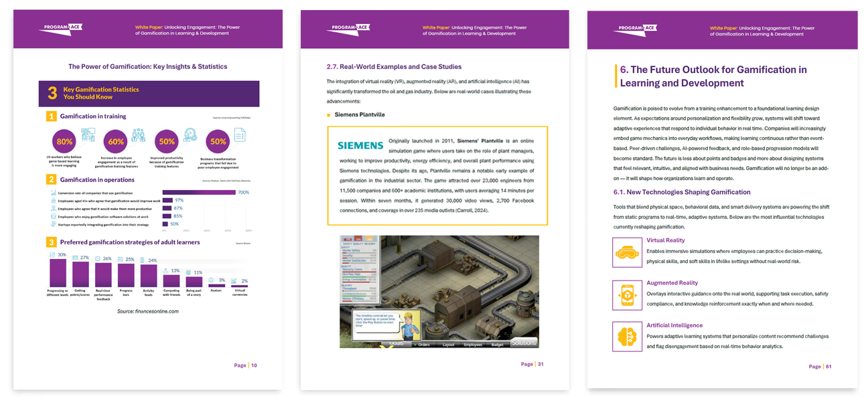Select the Orders tab in the Plantville game
This screenshot has height=399, width=868.
click(424, 344)
